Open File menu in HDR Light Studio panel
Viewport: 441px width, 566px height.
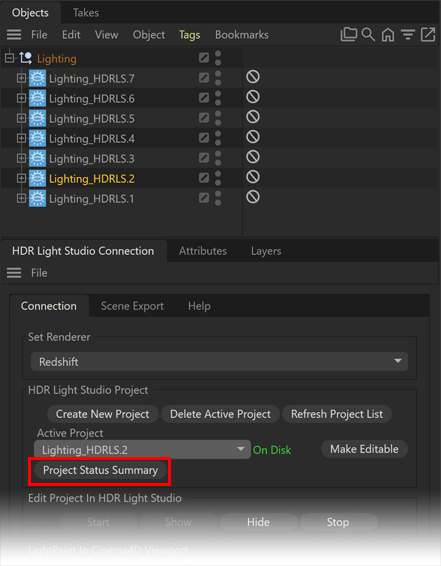[x=39, y=273]
